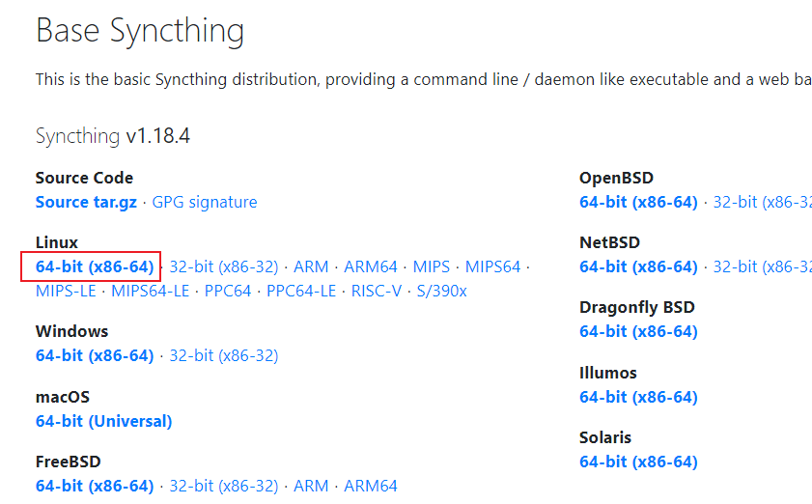Screen dimensions: 812x504
Task: Open the GPG signature link
Action: click(205, 202)
